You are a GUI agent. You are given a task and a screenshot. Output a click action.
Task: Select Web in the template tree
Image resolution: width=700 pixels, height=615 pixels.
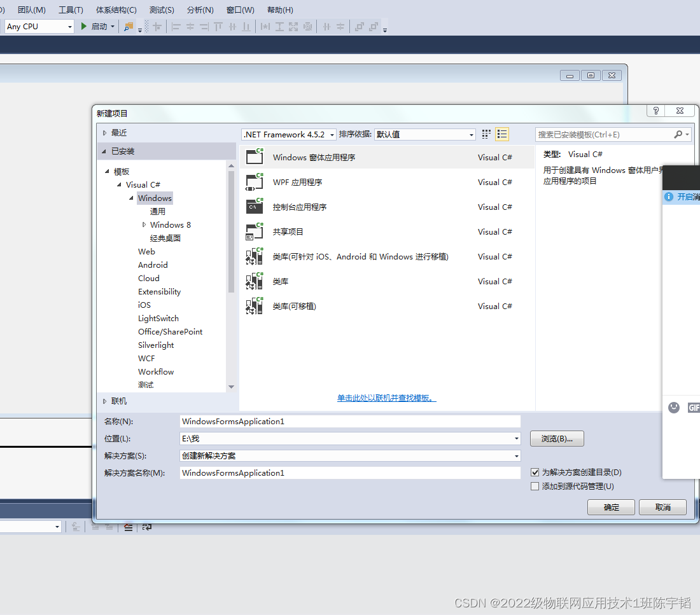pos(146,252)
